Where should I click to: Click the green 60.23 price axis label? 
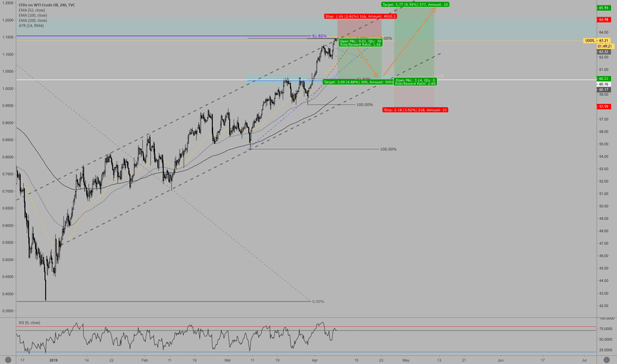604,79
